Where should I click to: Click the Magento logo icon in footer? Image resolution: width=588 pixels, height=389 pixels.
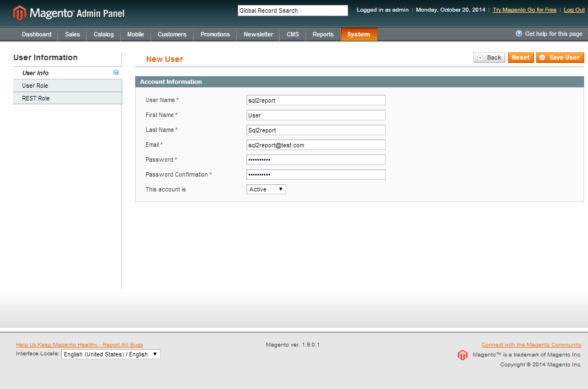[463, 355]
